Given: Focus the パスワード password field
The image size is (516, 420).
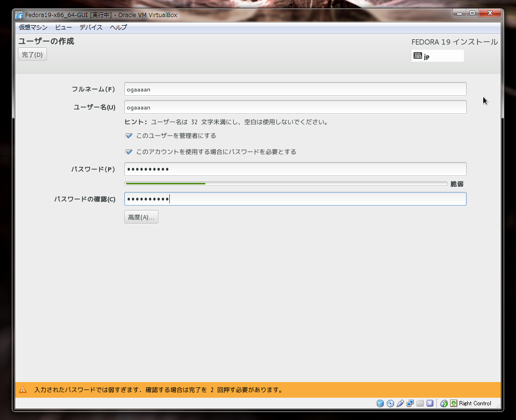Looking at the screenshot, I should click(295, 169).
